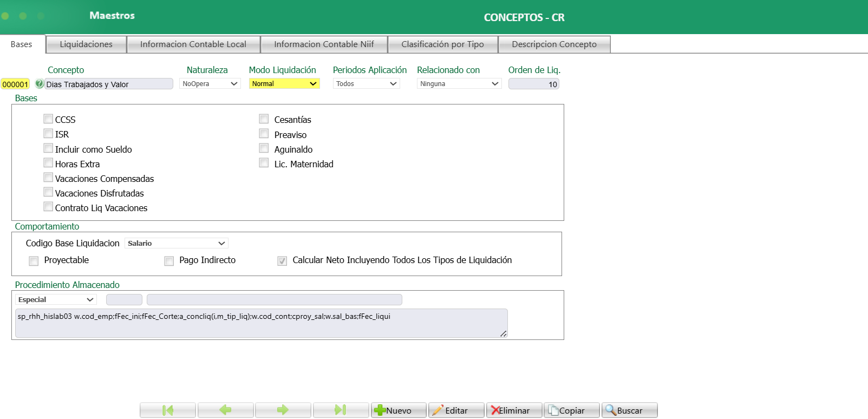Click the Orden de Liq. field
The height and width of the screenshot is (419, 868).
(x=533, y=84)
